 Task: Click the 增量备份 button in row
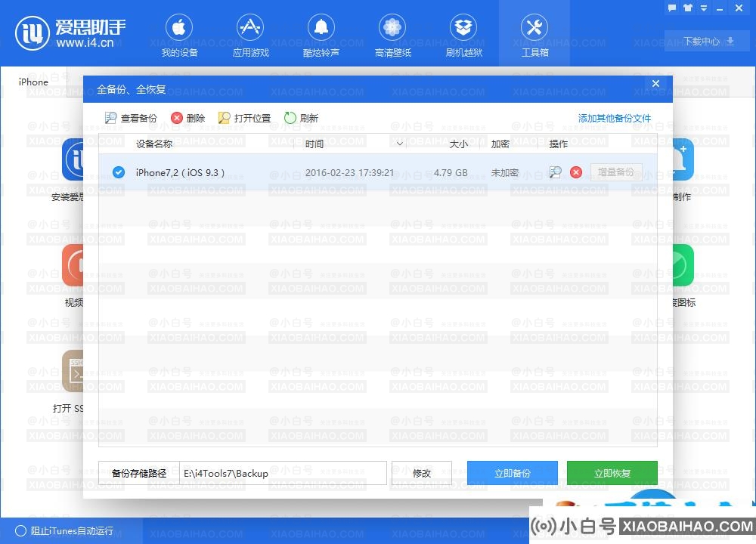point(616,172)
